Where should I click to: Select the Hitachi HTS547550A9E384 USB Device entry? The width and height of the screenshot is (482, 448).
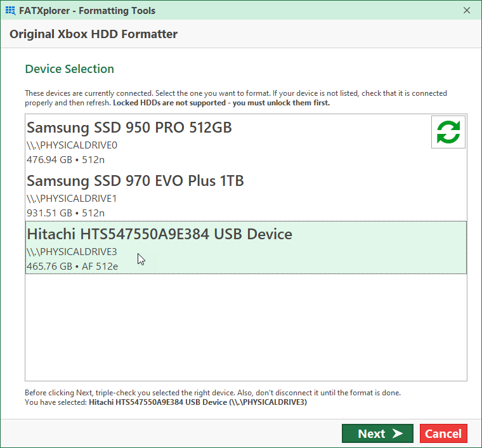tap(246, 247)
